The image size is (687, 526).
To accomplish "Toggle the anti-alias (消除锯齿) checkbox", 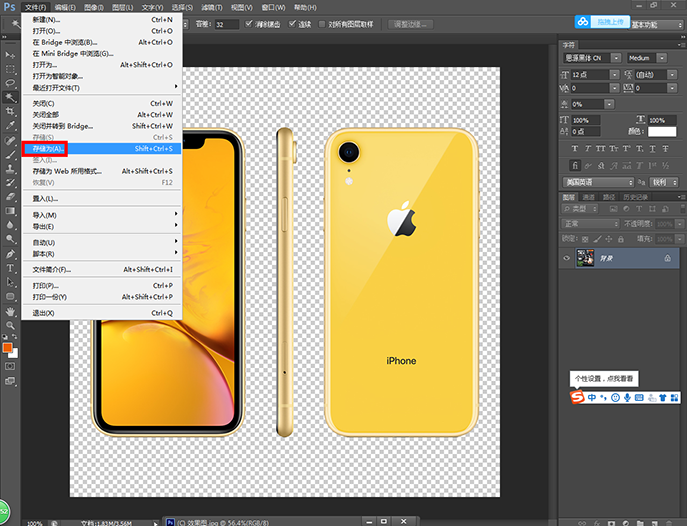I will point(249,24).
